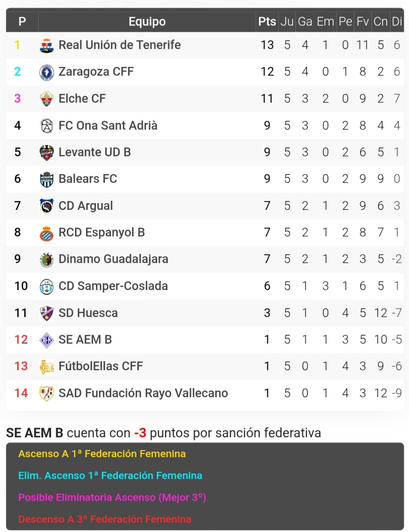The image size is (409, 532).
Task: Click the RCD Espanyol B crest
Action: point(47,233)
